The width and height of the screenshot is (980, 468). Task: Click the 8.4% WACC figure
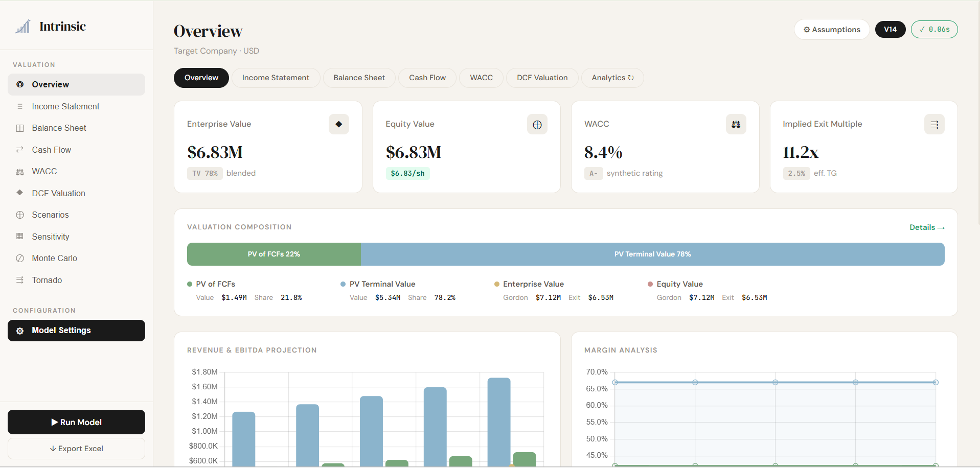[x=603, y=152]
